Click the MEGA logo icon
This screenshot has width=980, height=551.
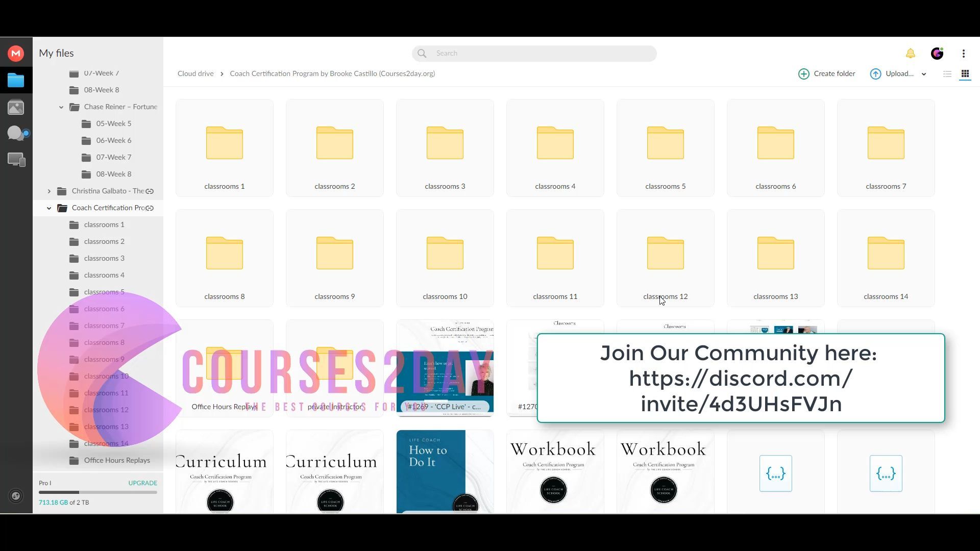[16, 54]
